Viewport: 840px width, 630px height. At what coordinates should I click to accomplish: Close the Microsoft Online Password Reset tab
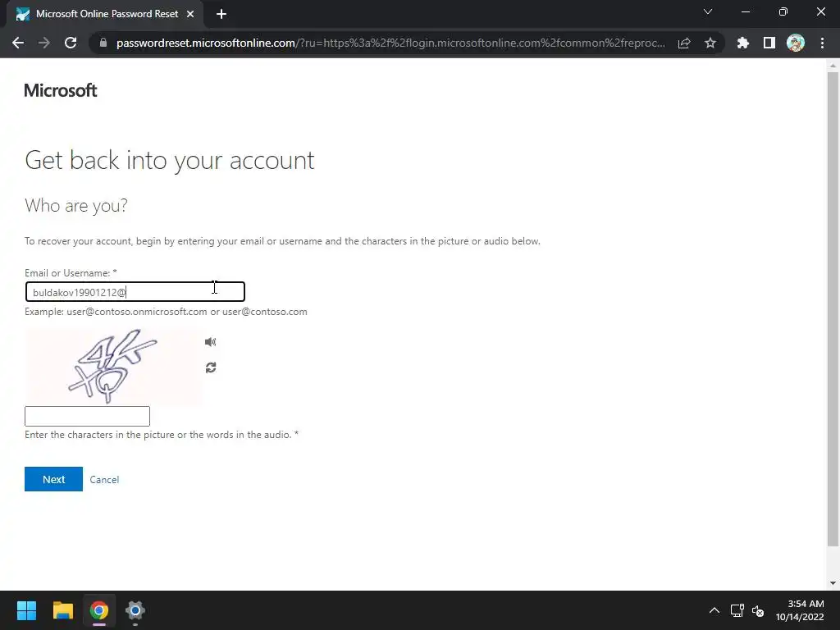coord(190,14)
